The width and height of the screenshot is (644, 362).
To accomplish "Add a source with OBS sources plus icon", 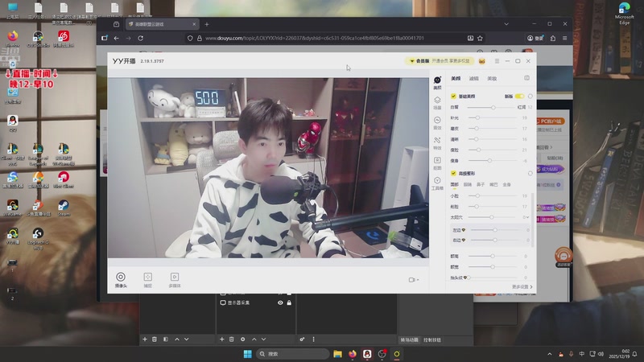I will tap(222, 339).
